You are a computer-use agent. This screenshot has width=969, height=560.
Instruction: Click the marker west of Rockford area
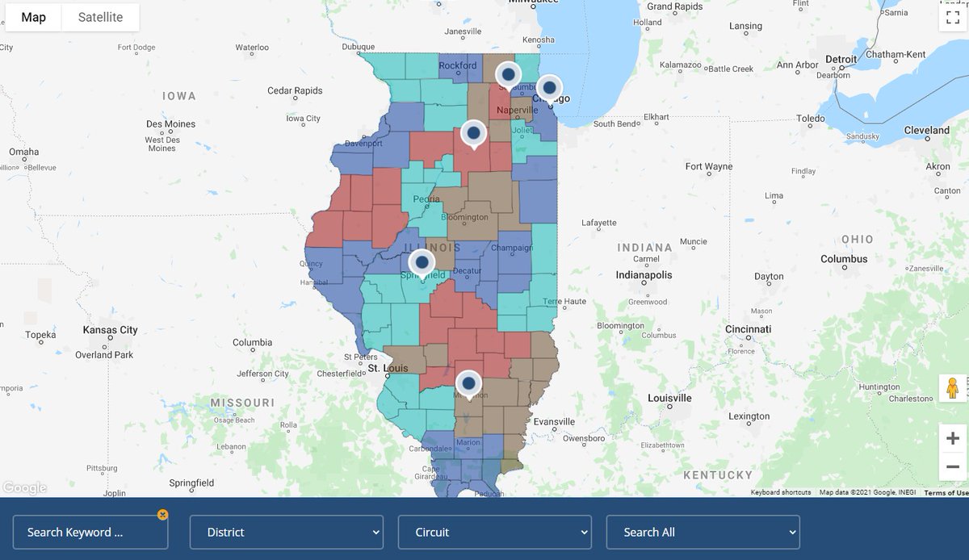472,132
